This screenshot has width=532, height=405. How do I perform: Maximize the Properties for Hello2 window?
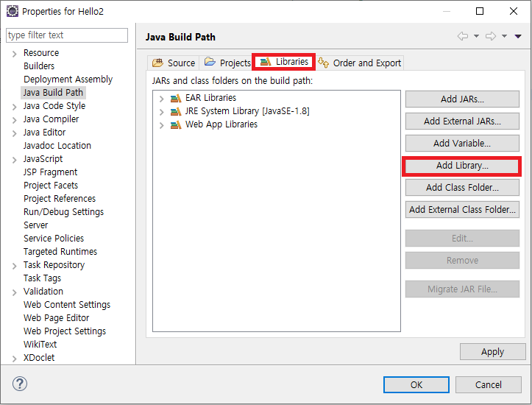point(480,11)
